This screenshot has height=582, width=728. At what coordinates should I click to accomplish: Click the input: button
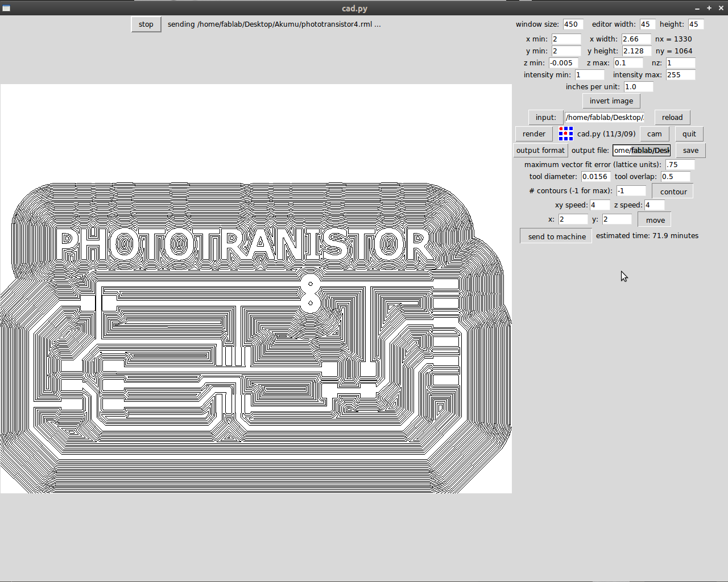(x=546, y=118)
